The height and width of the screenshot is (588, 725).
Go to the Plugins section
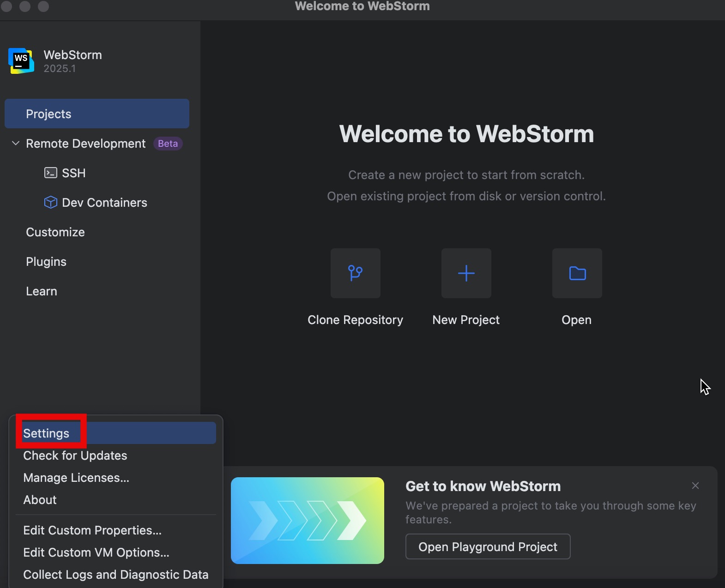(x=46, y=262)
